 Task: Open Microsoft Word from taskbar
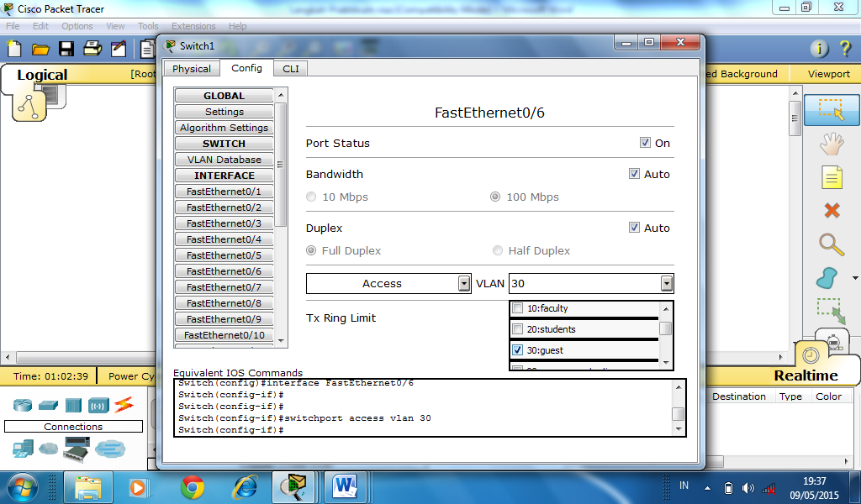pos(345,487)
